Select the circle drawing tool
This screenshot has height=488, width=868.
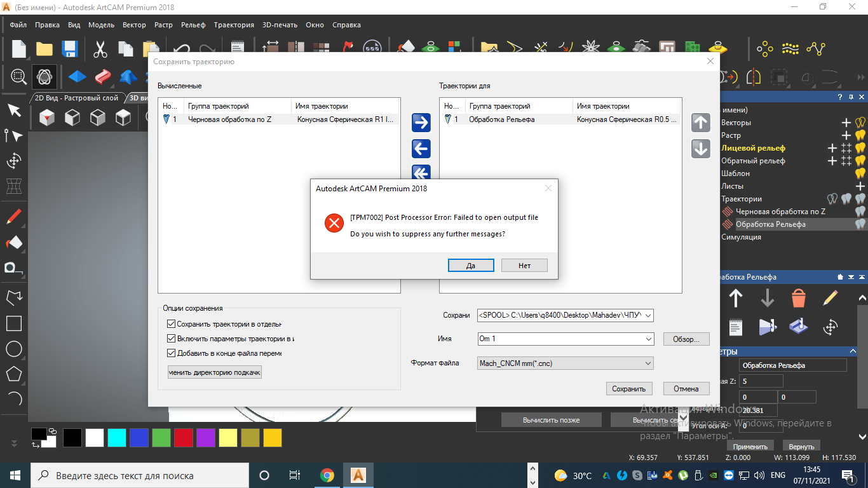click(x=14, y=349)
